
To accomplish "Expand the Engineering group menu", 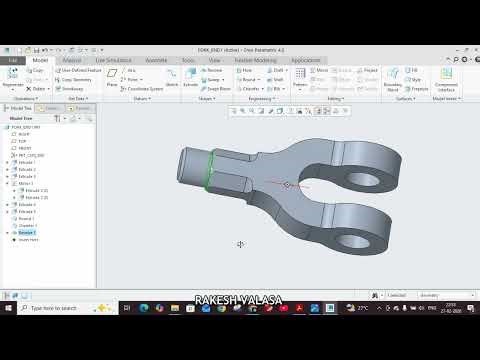I will [262, 99].
